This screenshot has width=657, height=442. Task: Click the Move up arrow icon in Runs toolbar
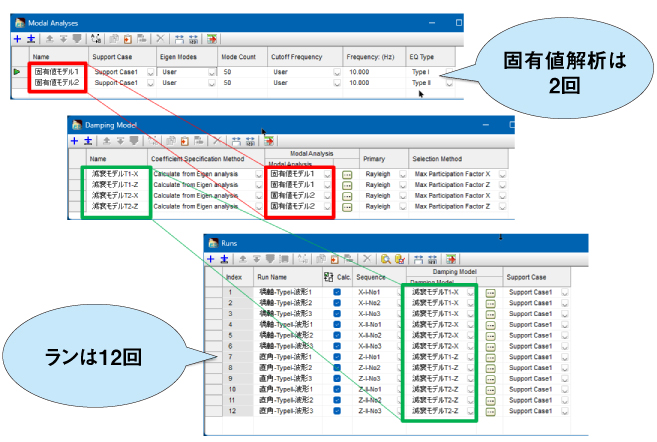243,259
